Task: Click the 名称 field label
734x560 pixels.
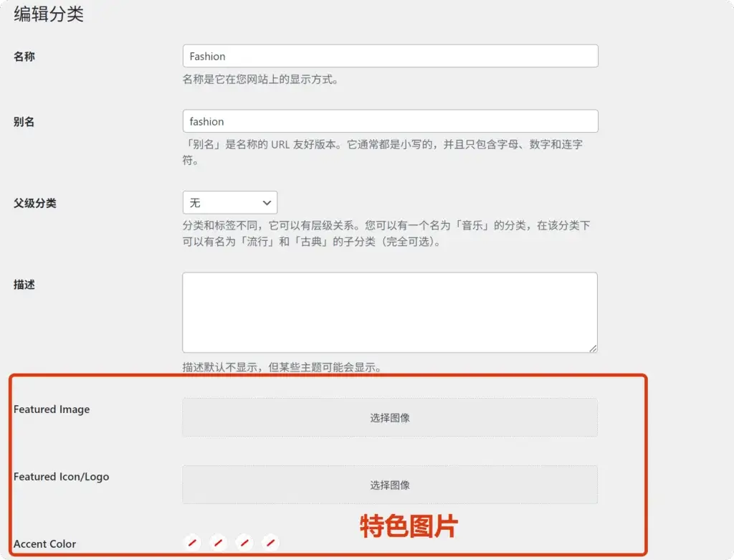Action: point(24,57)
